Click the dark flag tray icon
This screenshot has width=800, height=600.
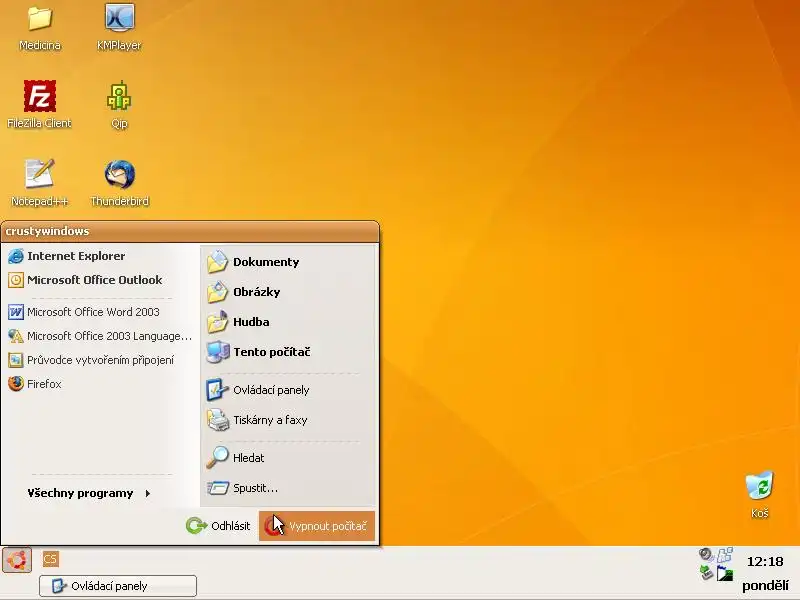(x=725, y=573)
